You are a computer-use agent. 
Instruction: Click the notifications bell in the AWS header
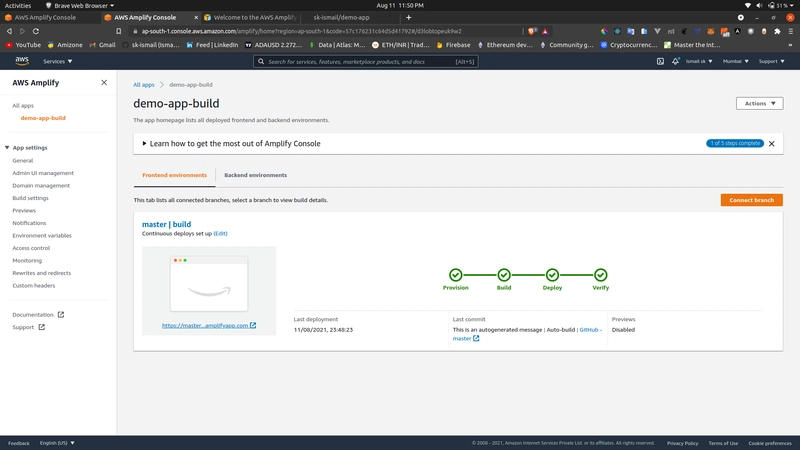675,61
